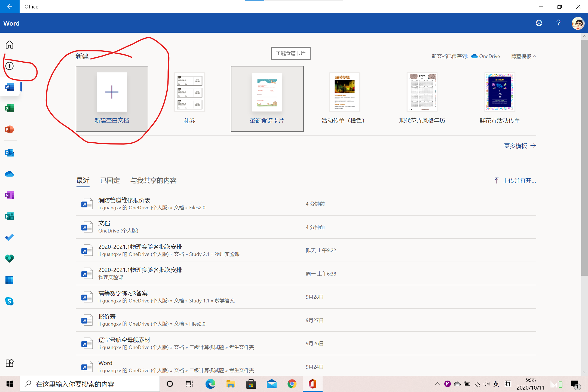Viewport: 588px width, 392px height.
Task: Show hidden system tray icons chevron
Action: pos(437,384)
